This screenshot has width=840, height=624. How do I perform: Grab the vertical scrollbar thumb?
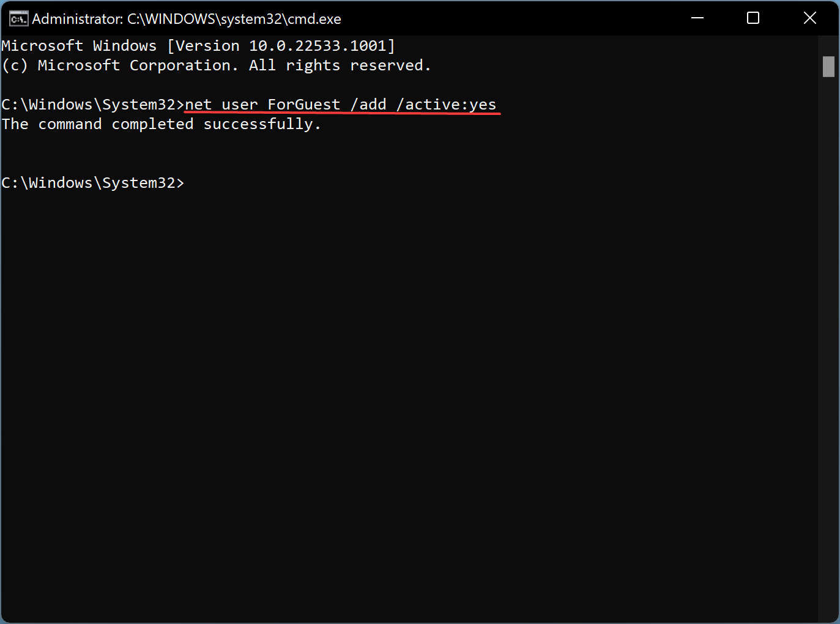(828, 67)
